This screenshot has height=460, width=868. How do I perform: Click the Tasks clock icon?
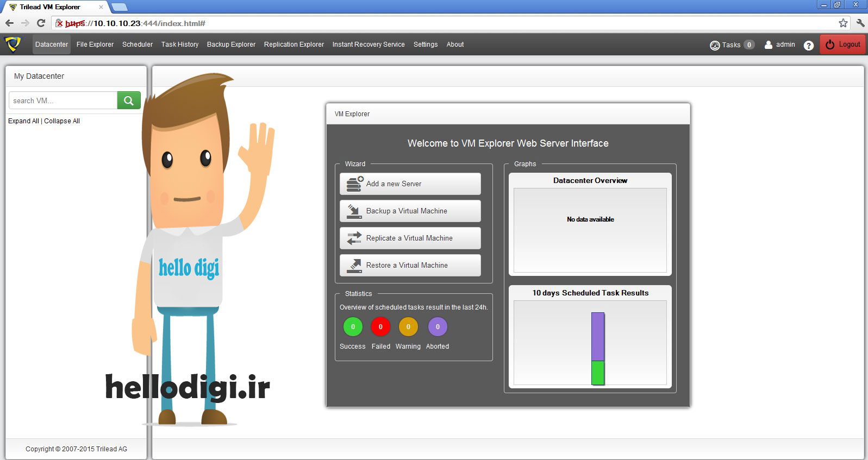[715, 45]
